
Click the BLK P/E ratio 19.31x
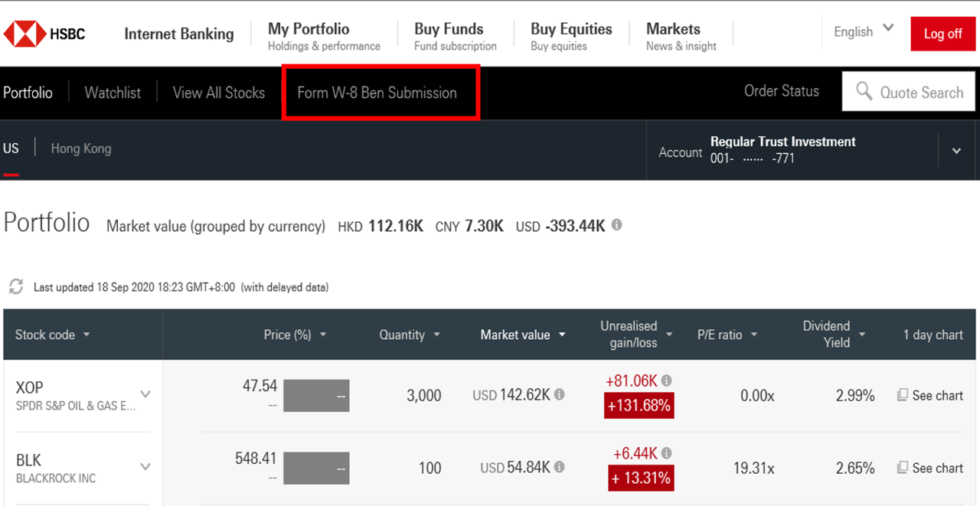754,468
